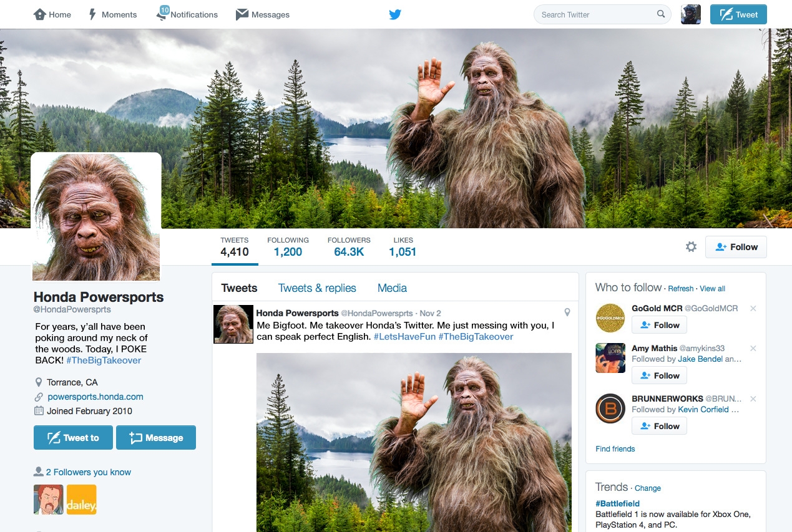792x532 pixels.
Task: Click the Torrance, CA location text
Action: click(x=72, y=382)
